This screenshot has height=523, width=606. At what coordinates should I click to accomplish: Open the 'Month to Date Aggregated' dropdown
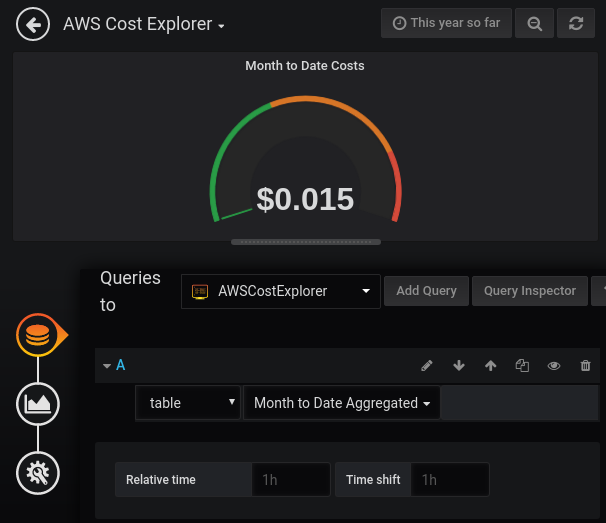pos(342,403)
